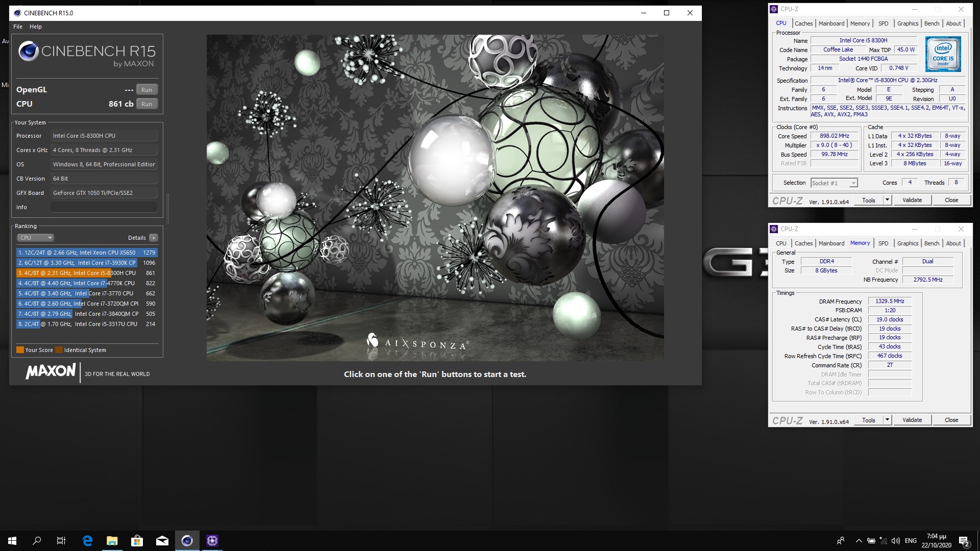Select ranking row i5-3317U
Image resolution: width=980 pixels, height=551 pixels.
tap(87, 324)
